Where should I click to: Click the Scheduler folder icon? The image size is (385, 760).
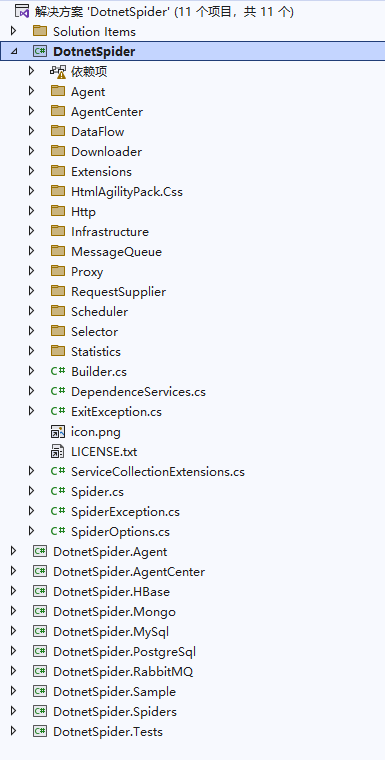58,311
